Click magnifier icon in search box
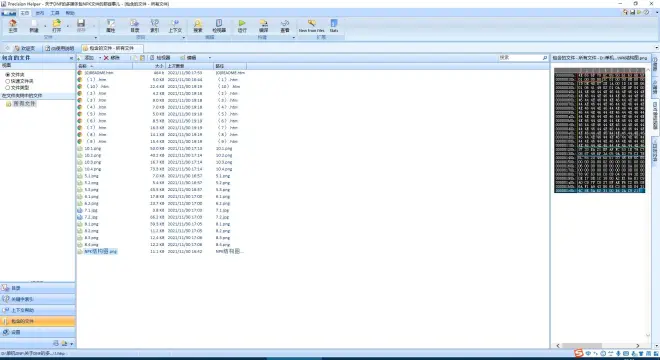Viewport: 660px width, 360px height. pyautogui.click(x=545, y=58)
